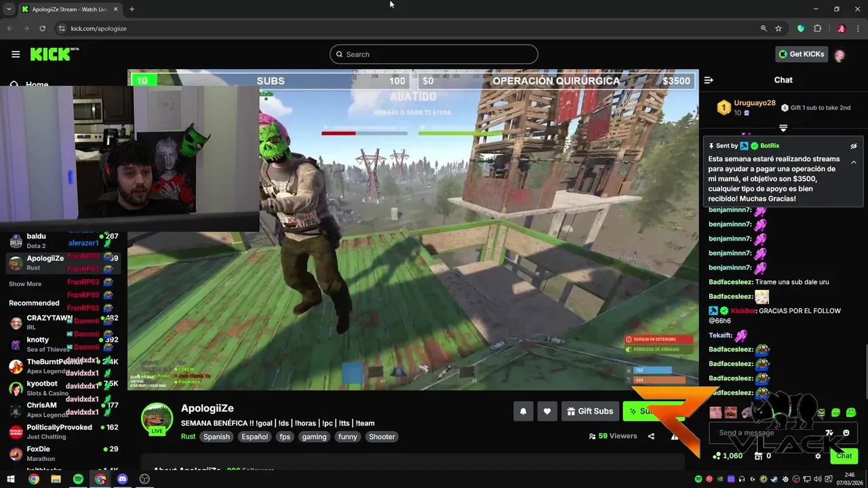Open PoliticallyProvoked recommended channel
This screenshot has height=488, width=868.
coord(64,432)
